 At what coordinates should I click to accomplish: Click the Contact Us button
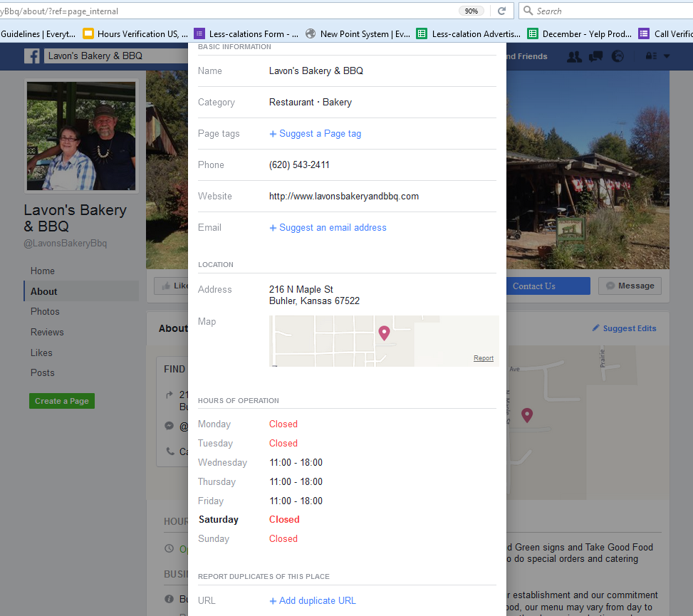coord(548,286)
